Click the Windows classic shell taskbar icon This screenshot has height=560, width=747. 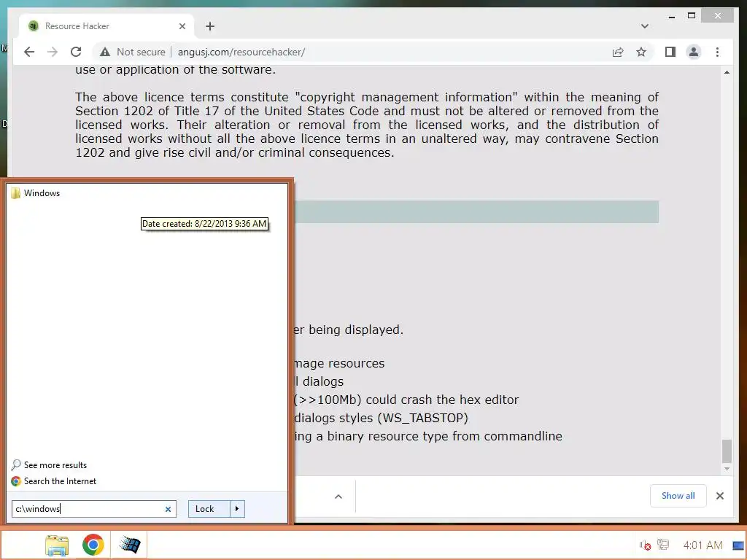click(129, 545)
